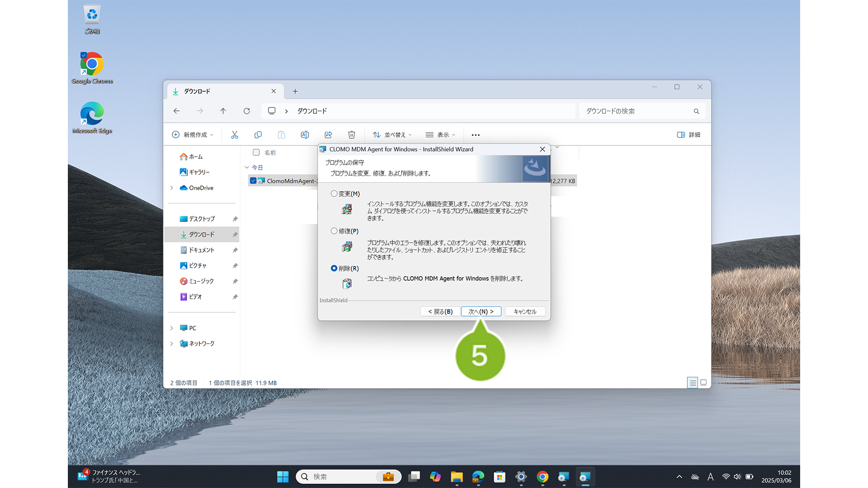This screenshot has height=488, width=868.
Task: Expand the PC tree node
Action: 171,328
